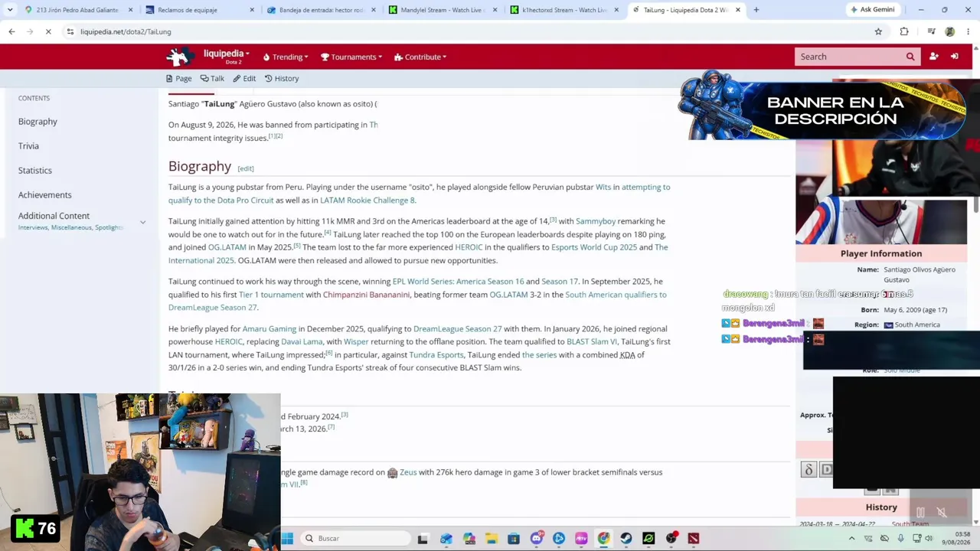Image resolution: width=980 pixels, height=551 pixels.
Task: Open a new browser tab
Action: click(x=756, y=10)
